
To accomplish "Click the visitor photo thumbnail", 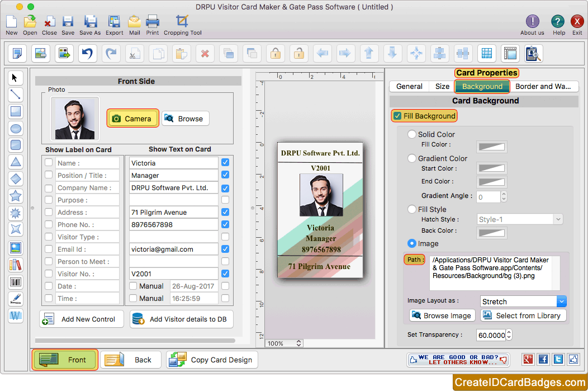I will pyautogui.click(x=75, y=119).
